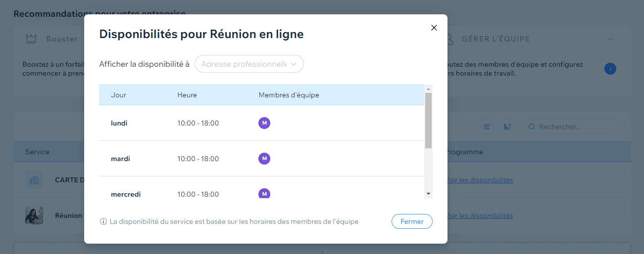Click mercredi's team member M avatar
The width and height of the screenshot is (644, 254).
point(264,193)
